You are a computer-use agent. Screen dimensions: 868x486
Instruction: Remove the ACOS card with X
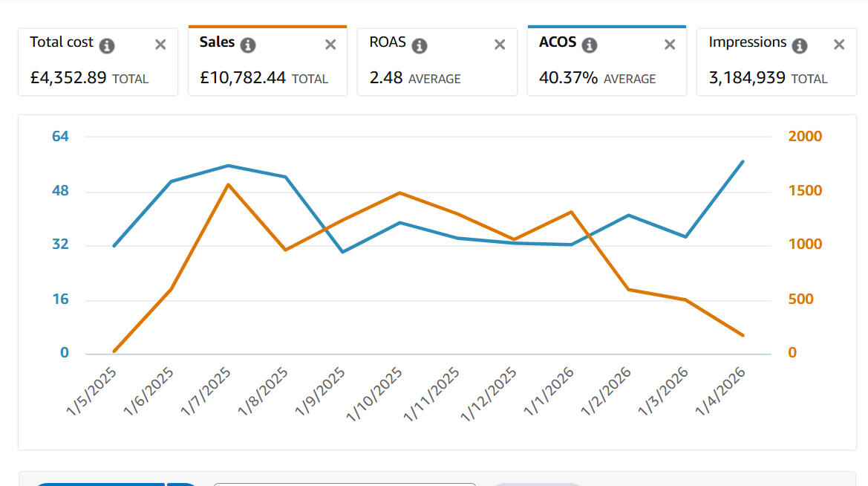pos(670,45)
